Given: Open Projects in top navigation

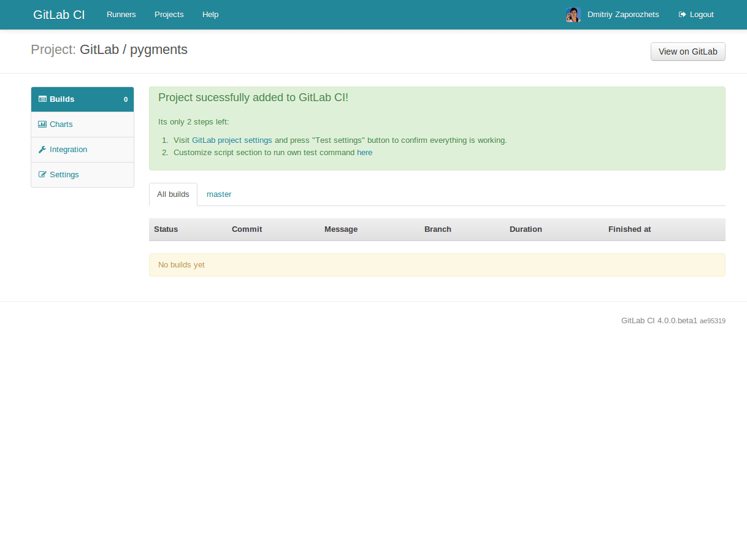Looking at the screenshot, I should (x=169, y=15).
